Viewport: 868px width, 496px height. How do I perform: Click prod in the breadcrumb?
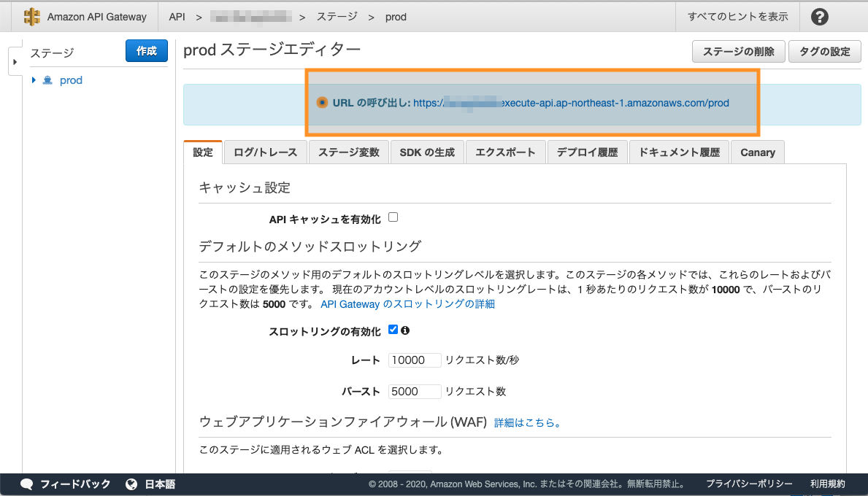click(396, 18)
